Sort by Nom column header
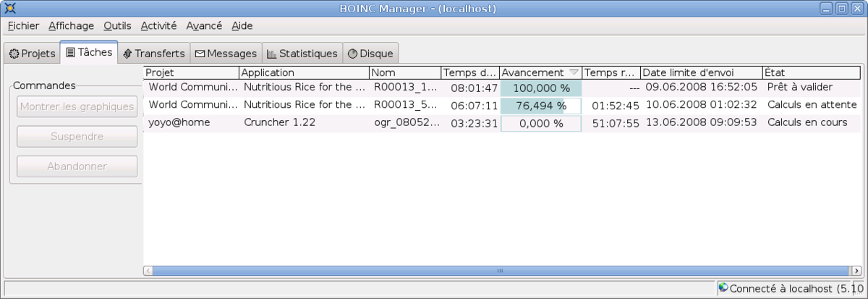The height and width of the screenshot is (299, 868). 405,72
